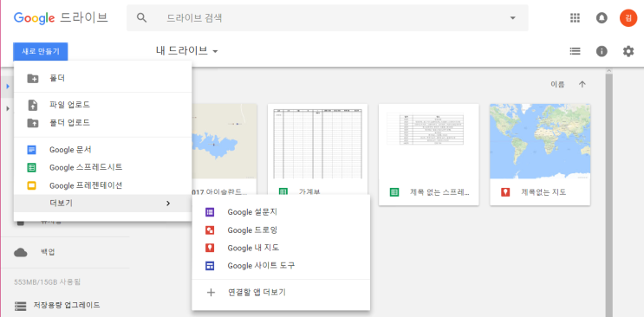644x317 pixels.
Task: Open search options dropdown arrow
Action: pyautogui.click(x=512, y=17)
